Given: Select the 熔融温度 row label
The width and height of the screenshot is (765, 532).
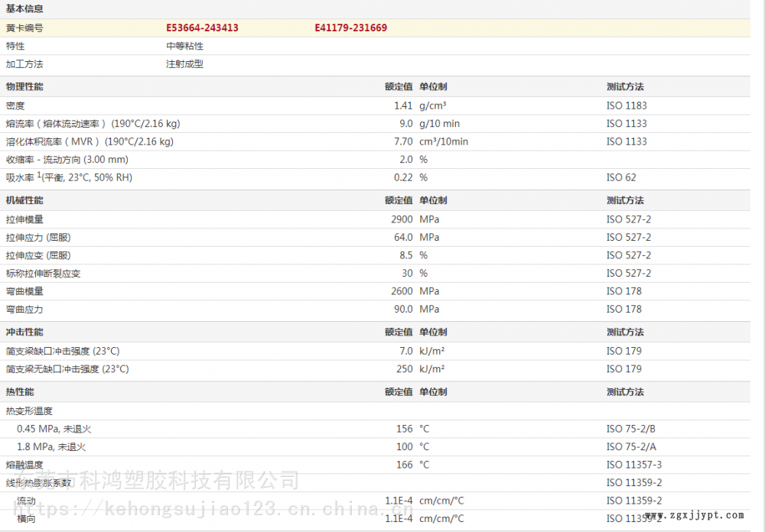Looking at the screenshot, I should (24, 465).
